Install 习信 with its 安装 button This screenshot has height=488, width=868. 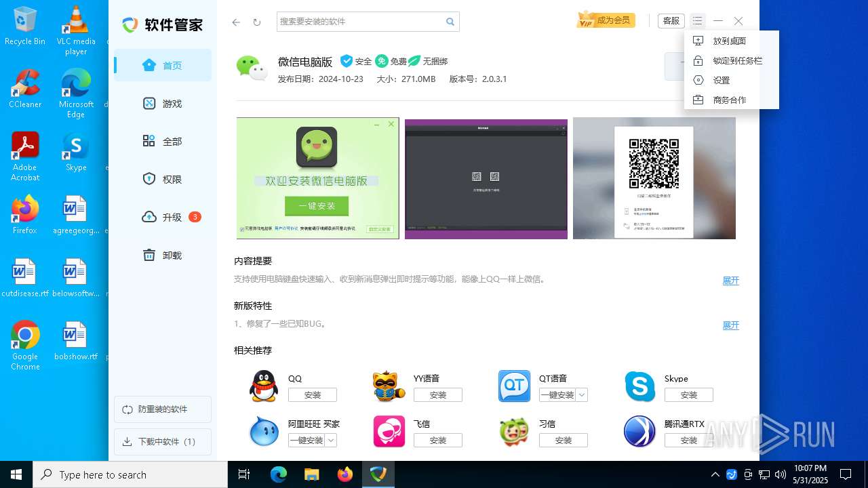point(564,441)
